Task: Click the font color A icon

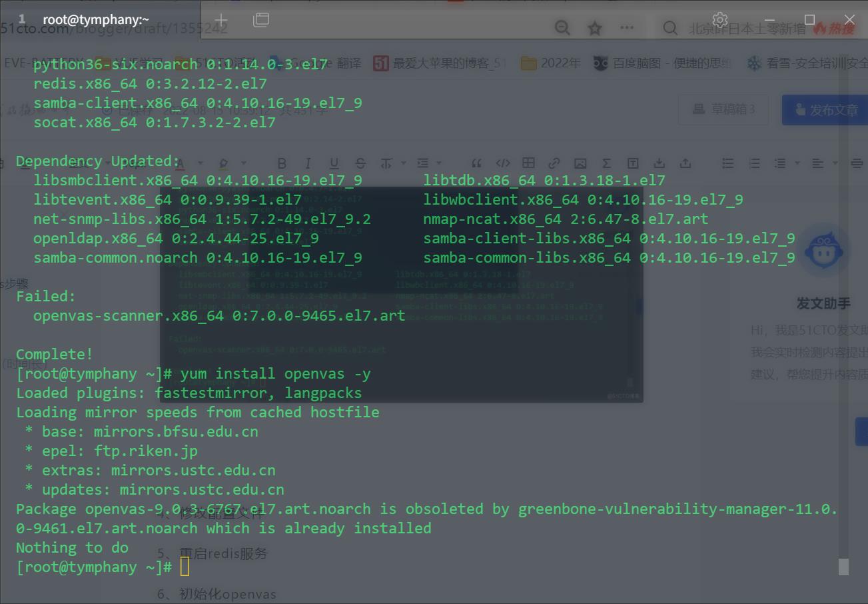Action: click(x=180, y=163)
